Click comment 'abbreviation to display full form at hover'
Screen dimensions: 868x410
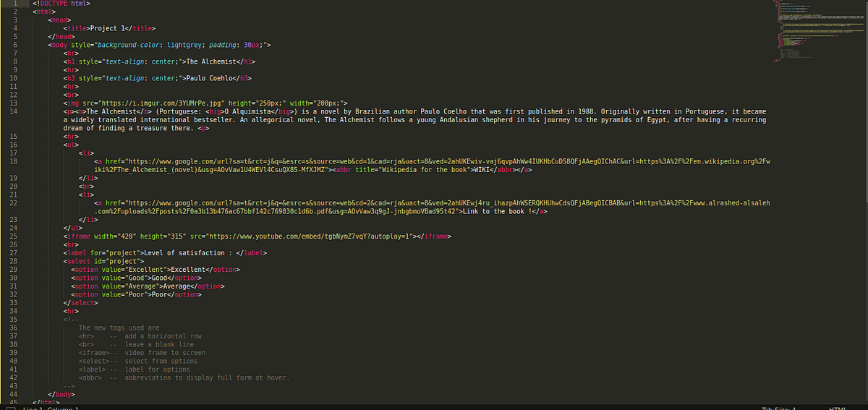click(x=207, y=377)
